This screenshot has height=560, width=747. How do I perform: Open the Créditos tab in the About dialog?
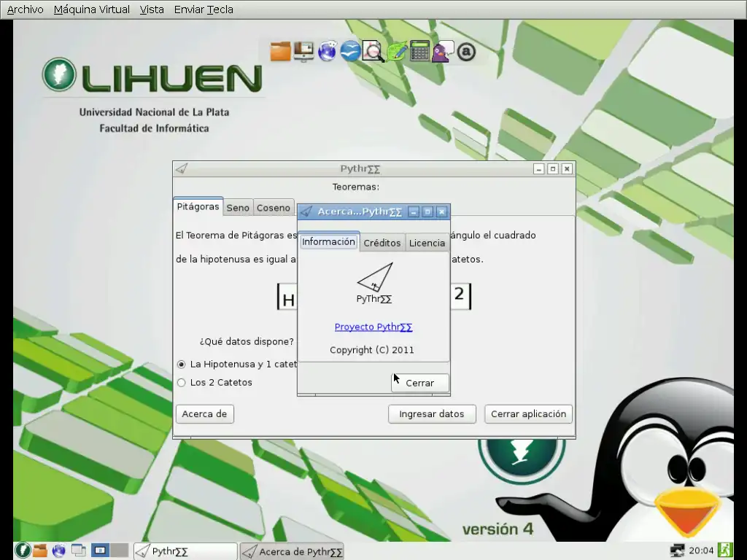click(382, 243)
